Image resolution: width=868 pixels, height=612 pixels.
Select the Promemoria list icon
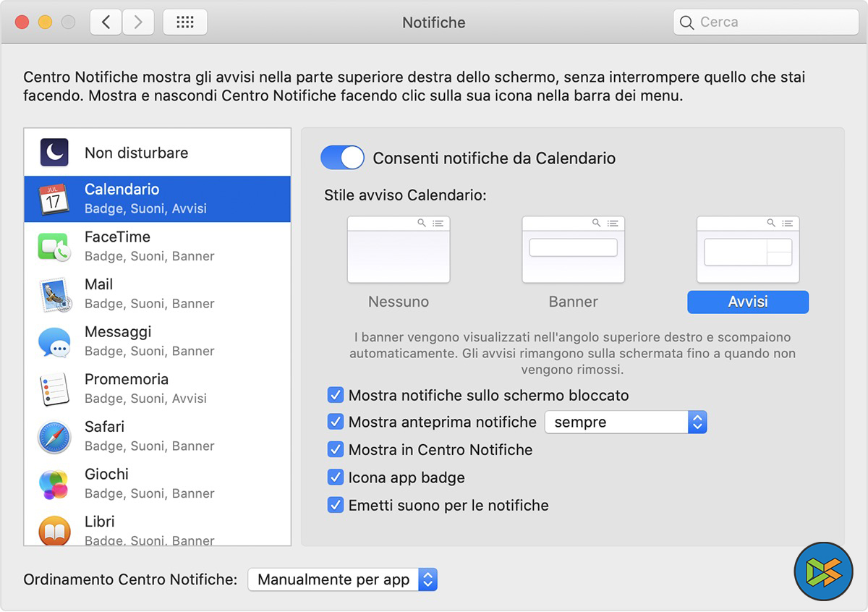tap(54, 388)
